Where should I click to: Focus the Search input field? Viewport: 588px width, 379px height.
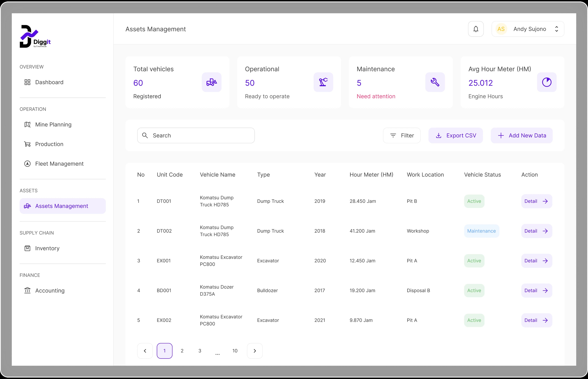(x=196, y=135)
